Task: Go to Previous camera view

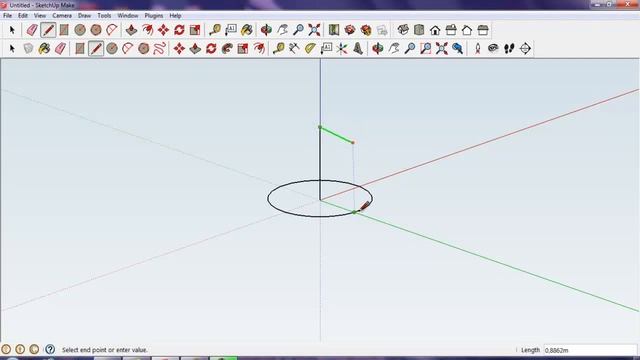Action: click(458, 49)
